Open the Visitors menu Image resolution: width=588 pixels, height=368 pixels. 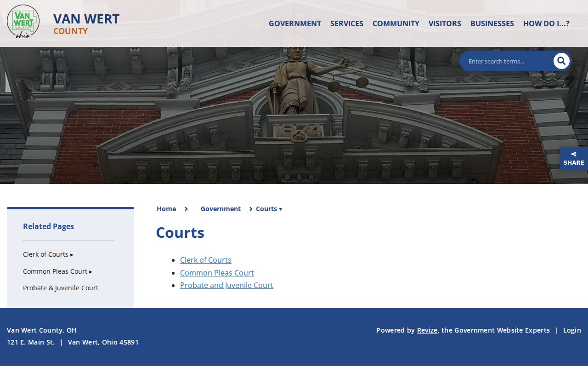pos(445,23)
